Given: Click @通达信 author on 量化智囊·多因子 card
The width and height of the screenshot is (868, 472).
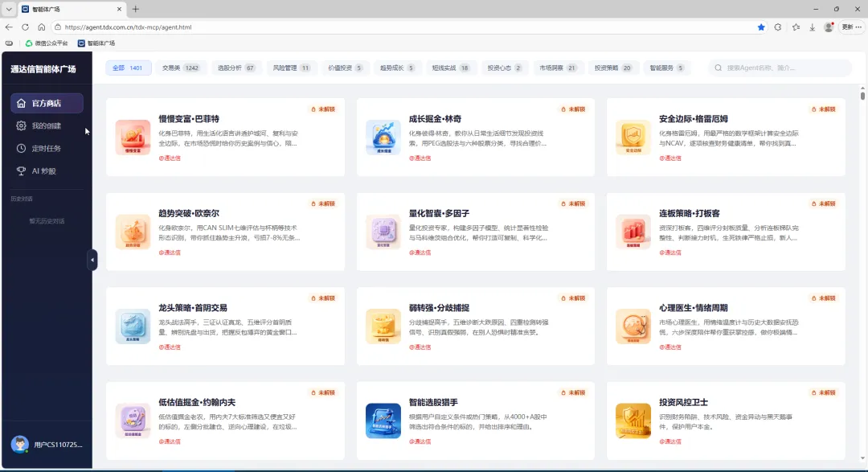Looking at the screenshot, I should click(x=420, y=252).
